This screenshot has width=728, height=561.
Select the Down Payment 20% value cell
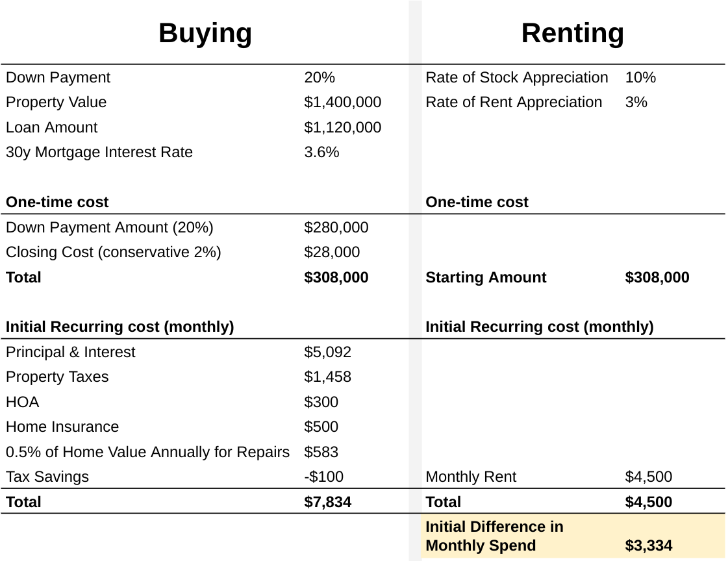click(320, 78)
